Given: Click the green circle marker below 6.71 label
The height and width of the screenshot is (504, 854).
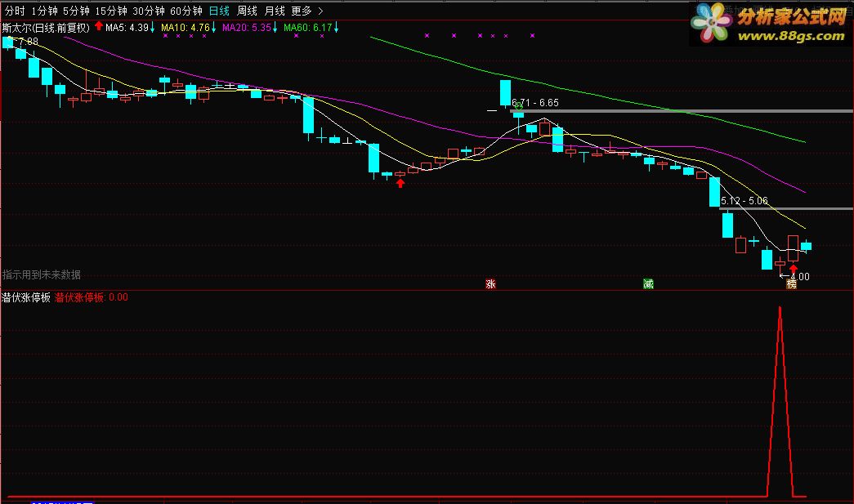Looking at the screenshot, I should [x=518, y=108].
